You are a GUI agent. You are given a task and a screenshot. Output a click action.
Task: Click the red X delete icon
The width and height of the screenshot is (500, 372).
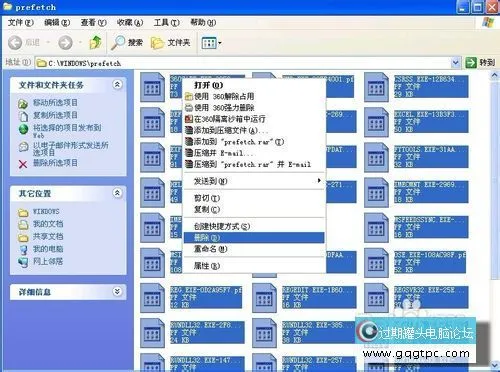23,164
